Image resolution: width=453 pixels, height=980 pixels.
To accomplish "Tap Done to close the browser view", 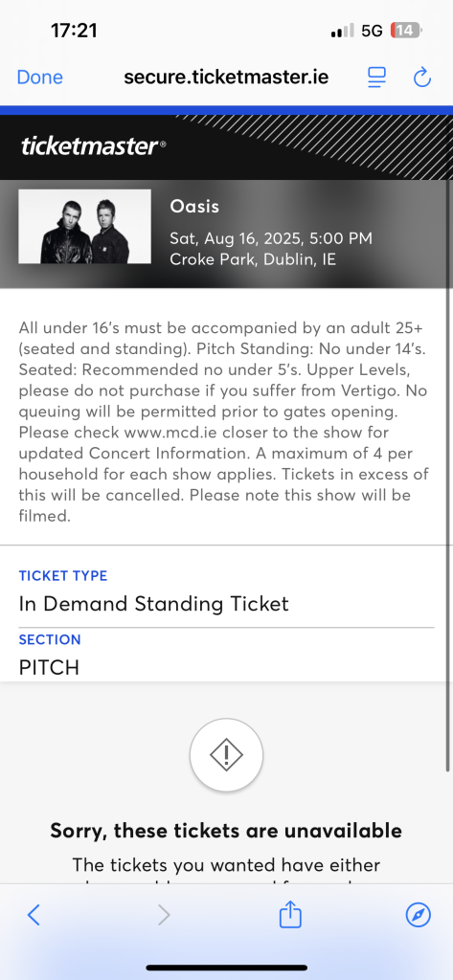I will coord(40,78).
